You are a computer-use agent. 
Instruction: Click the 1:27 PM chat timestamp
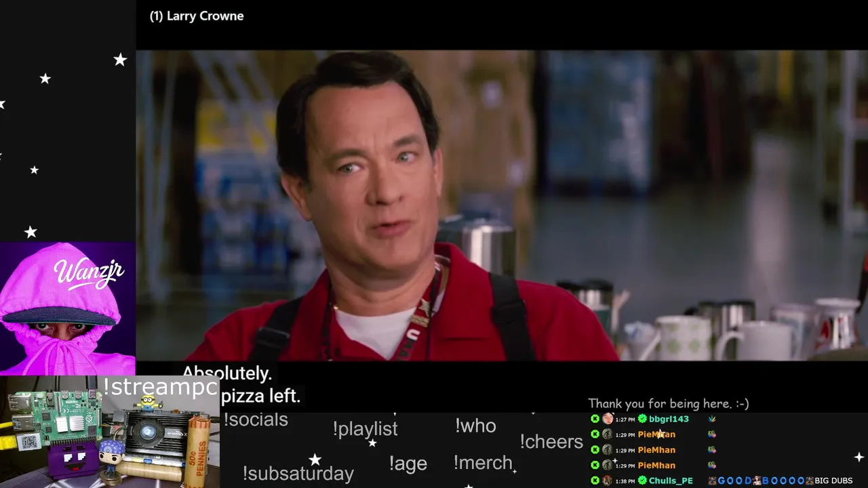pyautogui.click(x=625, y=420)
